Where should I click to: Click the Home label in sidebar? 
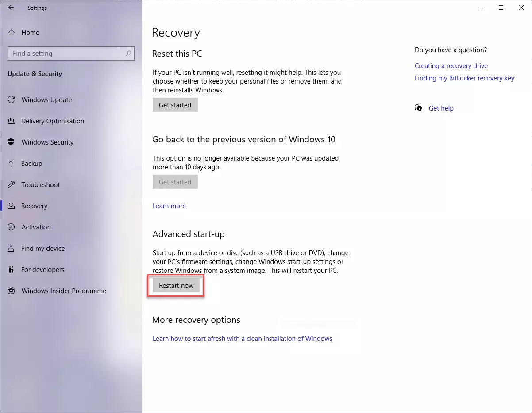(x=30, y=33)
